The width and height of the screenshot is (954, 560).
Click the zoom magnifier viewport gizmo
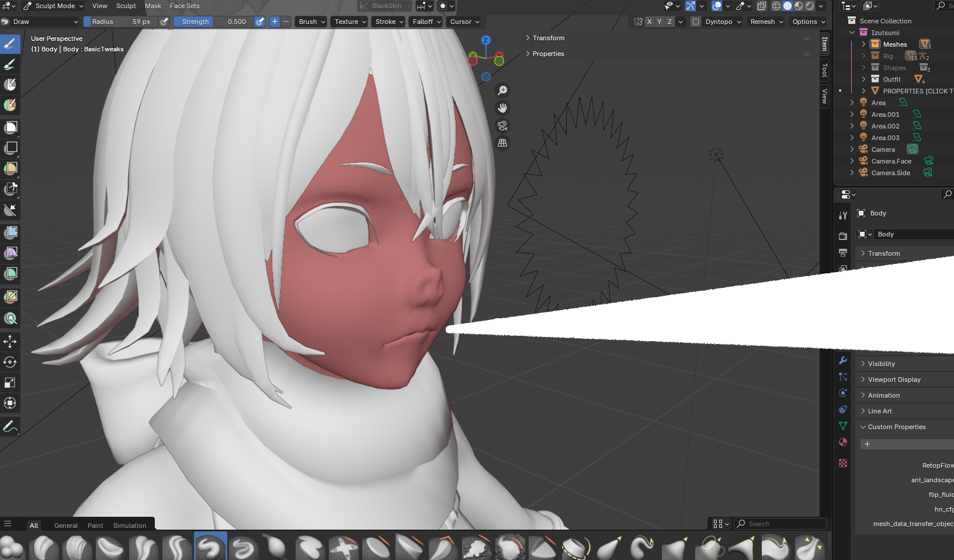coord(502,91)
